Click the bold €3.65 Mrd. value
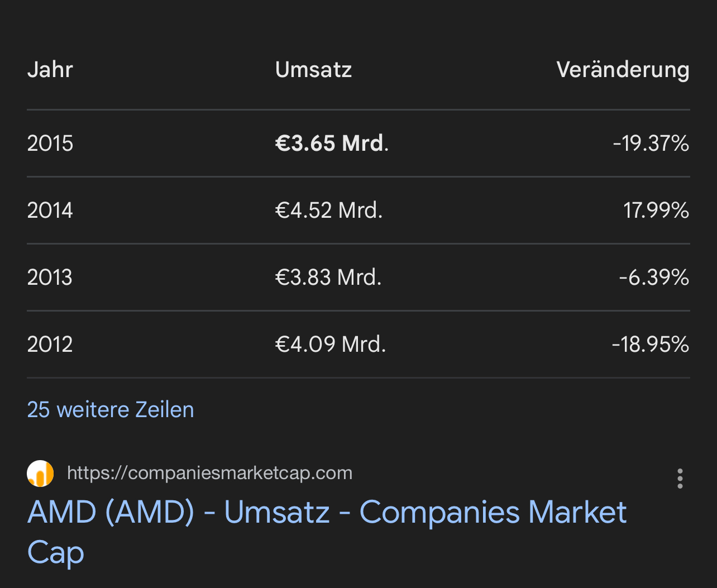This screenshot has height=588, width=717. (332, 144)
